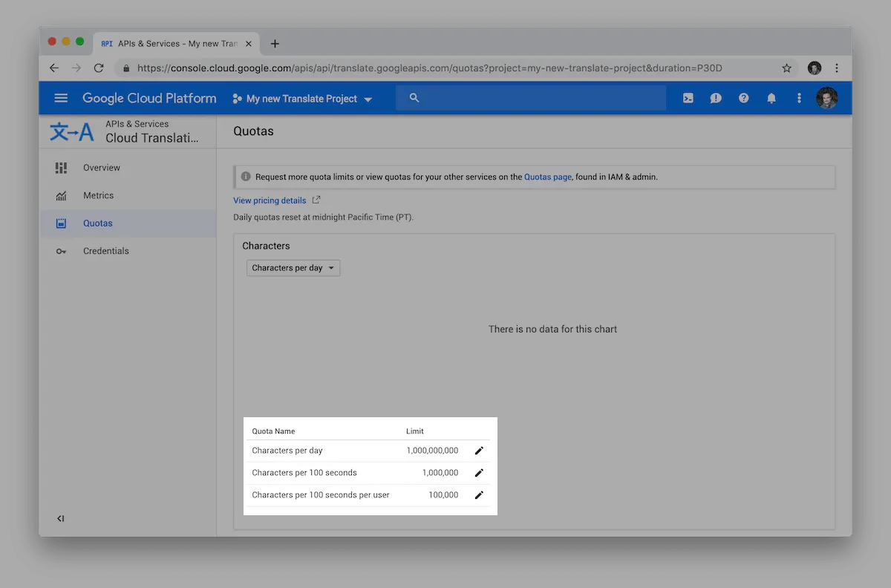This screenshot has width=891, height=588.
Task: Click the lock icon in the address bar
Action: tap(126, 68)
